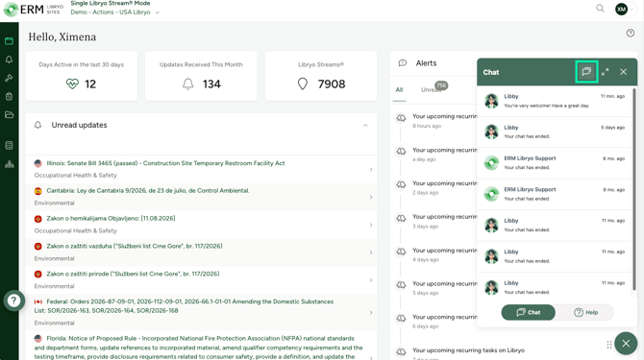
Task: Open notifications bell in left sidebar
Action: 9,60
